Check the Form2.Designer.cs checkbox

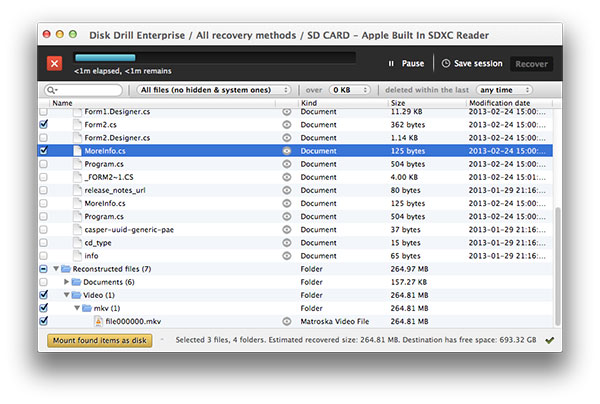point(44,138)
